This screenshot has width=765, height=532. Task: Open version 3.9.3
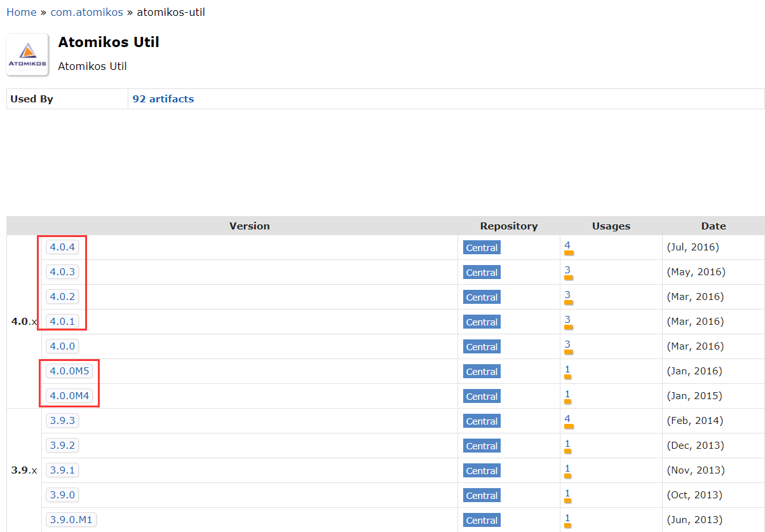(62, 421)
